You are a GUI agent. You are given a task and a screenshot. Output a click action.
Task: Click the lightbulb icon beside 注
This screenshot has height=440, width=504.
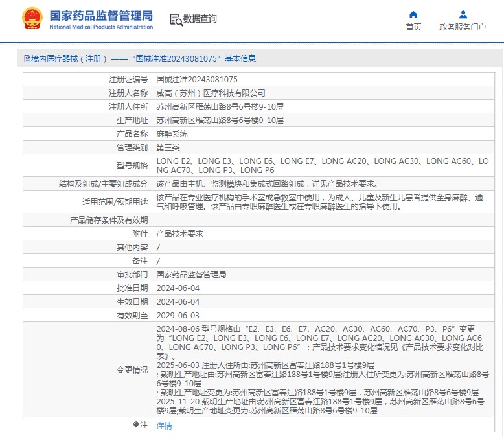[x=136, y=425]
